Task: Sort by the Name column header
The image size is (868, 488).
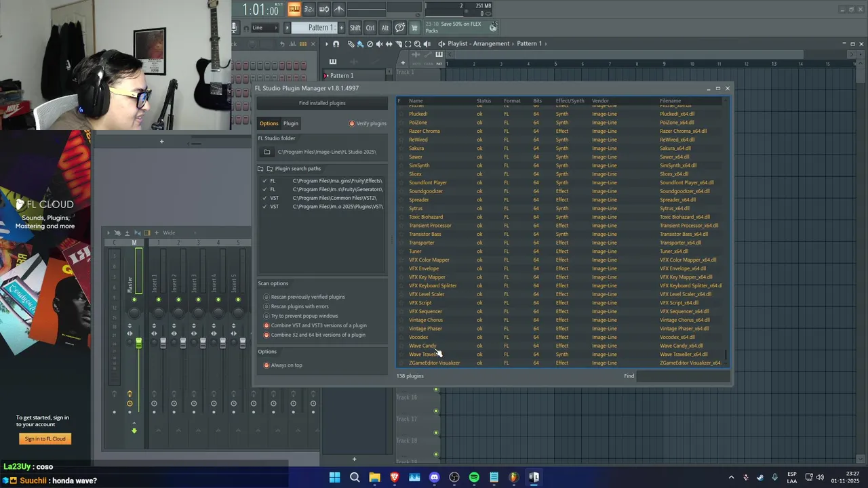Action: 416,101
